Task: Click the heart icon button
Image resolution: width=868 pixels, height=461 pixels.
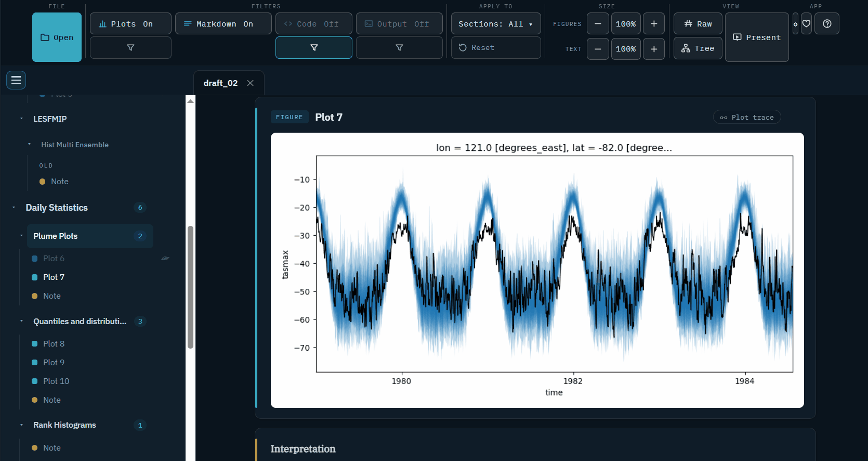Action: coord(806,24)
